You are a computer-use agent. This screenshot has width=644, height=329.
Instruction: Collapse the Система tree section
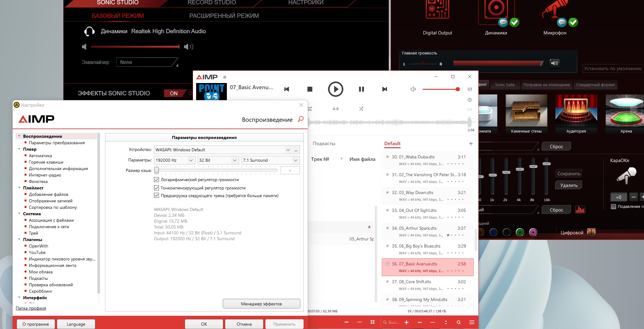19,213
